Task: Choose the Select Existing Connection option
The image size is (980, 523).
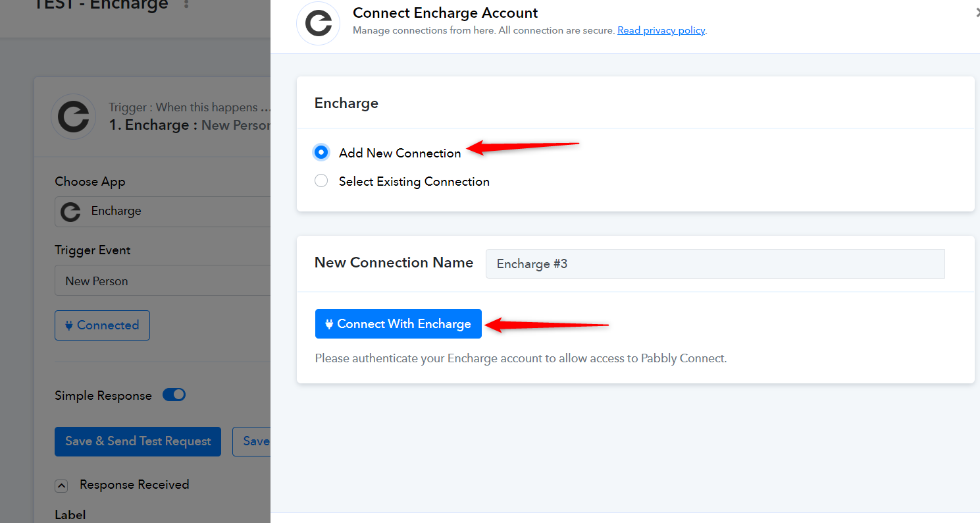Action: [x=321, y=181]
